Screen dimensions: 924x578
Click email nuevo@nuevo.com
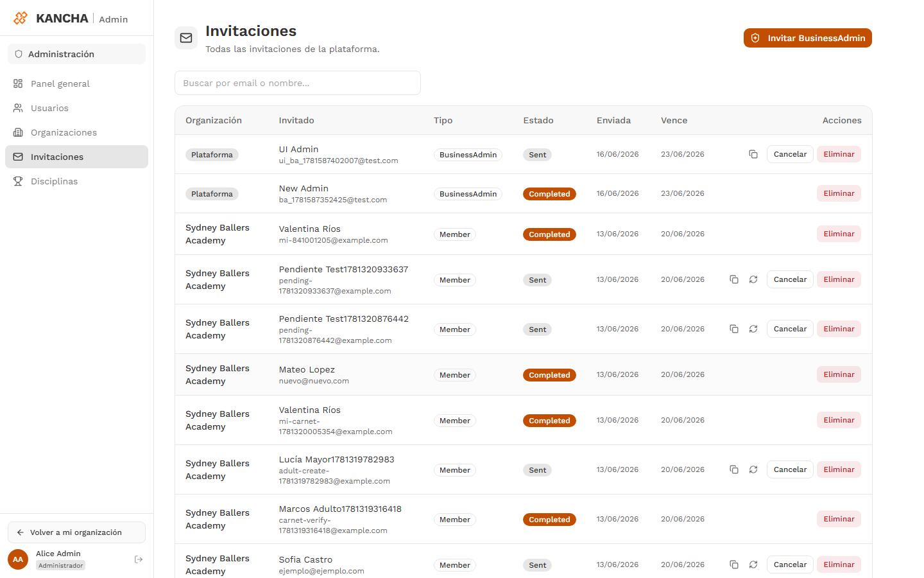314,381
